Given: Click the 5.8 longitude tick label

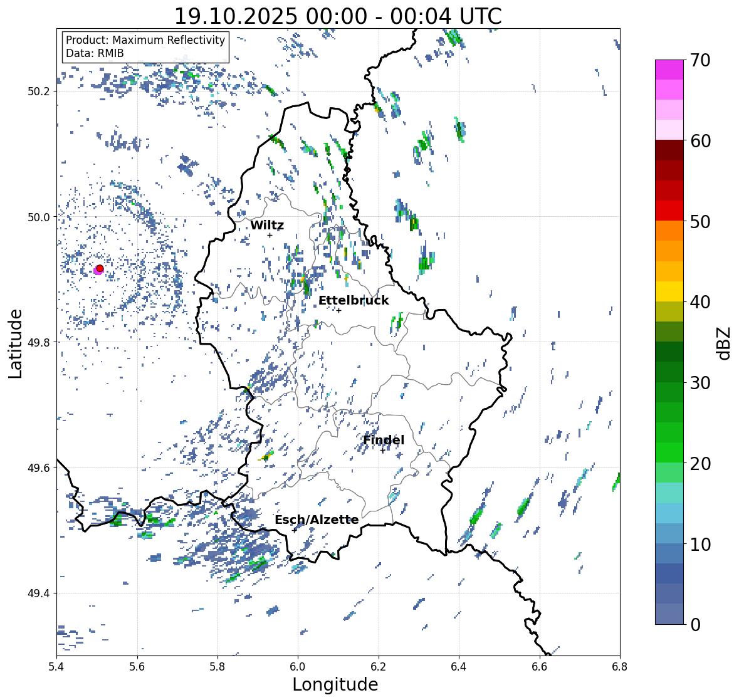Looking at the screenshot, I should click(218, 667).
